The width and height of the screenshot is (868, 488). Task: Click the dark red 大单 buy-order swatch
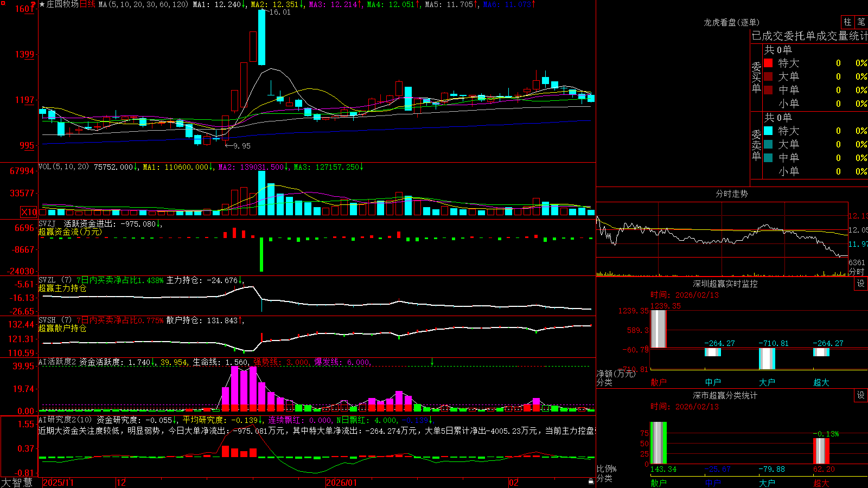pos(768,76)
